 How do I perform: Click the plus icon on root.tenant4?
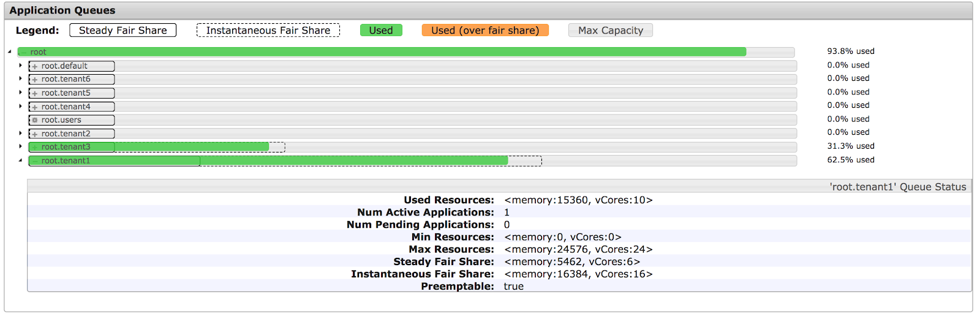tap(35, 107)
